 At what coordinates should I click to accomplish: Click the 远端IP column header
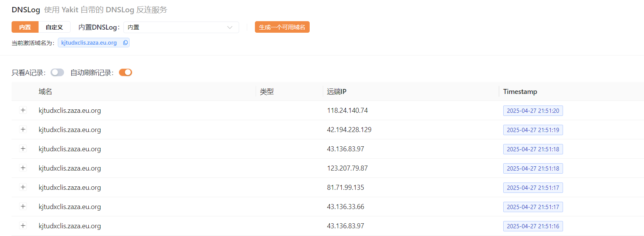337,92
